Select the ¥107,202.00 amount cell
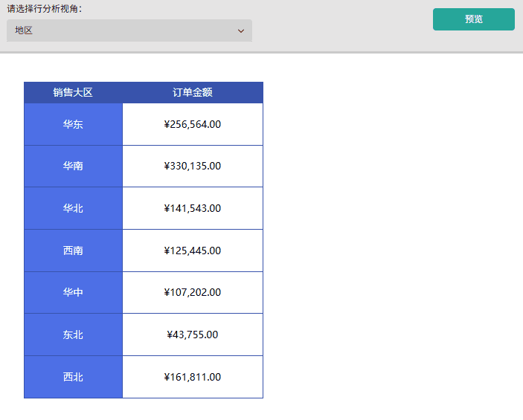This screenshot has height=420, width=523. pyautogui.click(x=193, y=292)
